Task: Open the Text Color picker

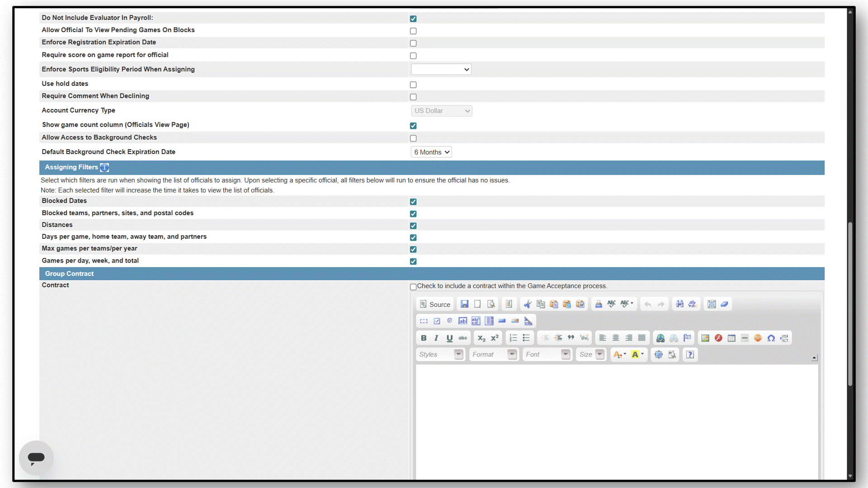Action: (620, 355)
